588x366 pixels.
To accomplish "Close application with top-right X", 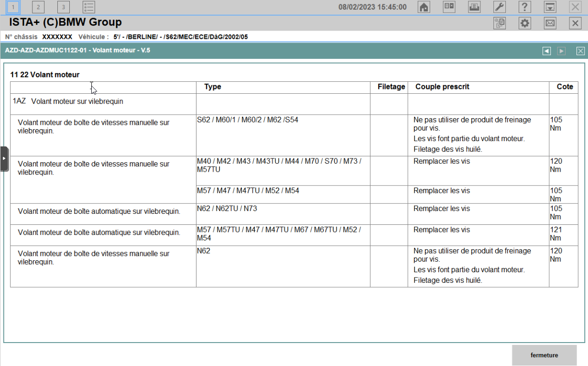I will 576,7.
